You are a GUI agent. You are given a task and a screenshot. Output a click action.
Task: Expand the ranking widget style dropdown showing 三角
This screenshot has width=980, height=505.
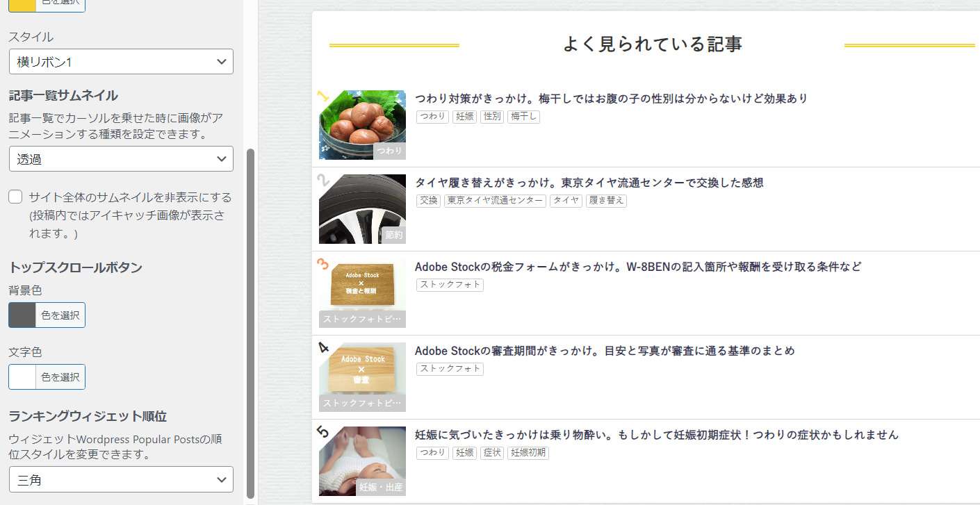(x=121, y=479)
